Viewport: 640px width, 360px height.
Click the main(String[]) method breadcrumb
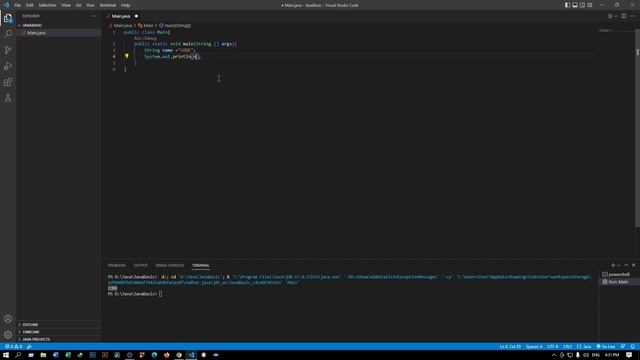coord(175,25)
